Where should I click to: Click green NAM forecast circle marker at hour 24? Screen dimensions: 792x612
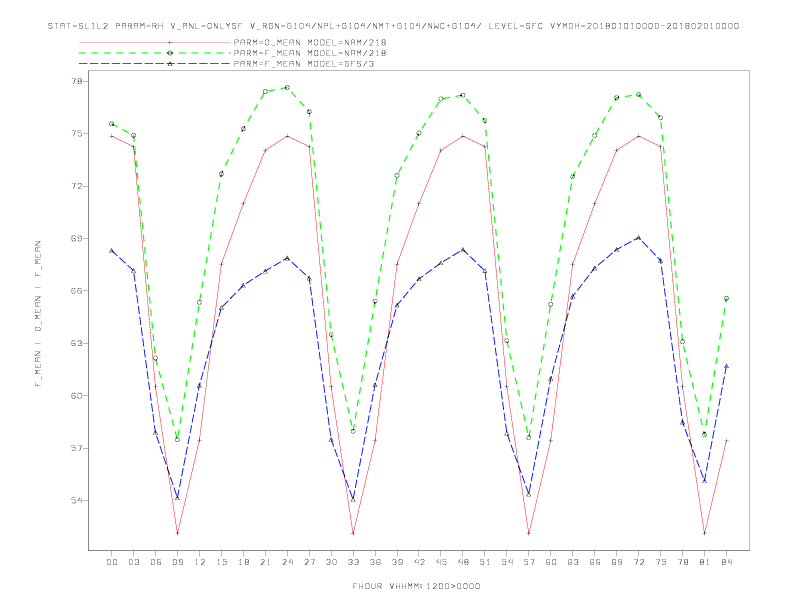click(x=287, y=87)
